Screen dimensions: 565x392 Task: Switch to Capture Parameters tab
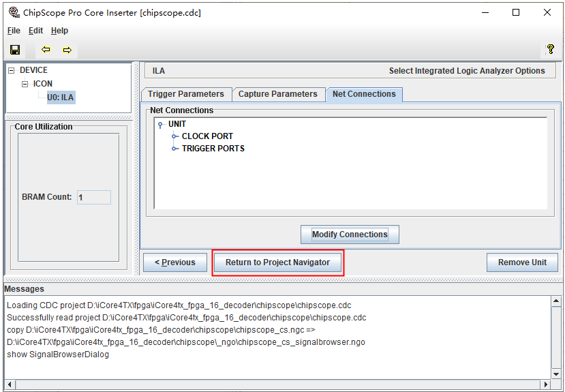277,94
